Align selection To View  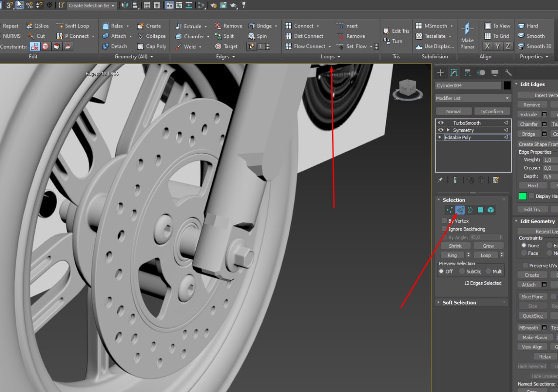pos(497,26)
